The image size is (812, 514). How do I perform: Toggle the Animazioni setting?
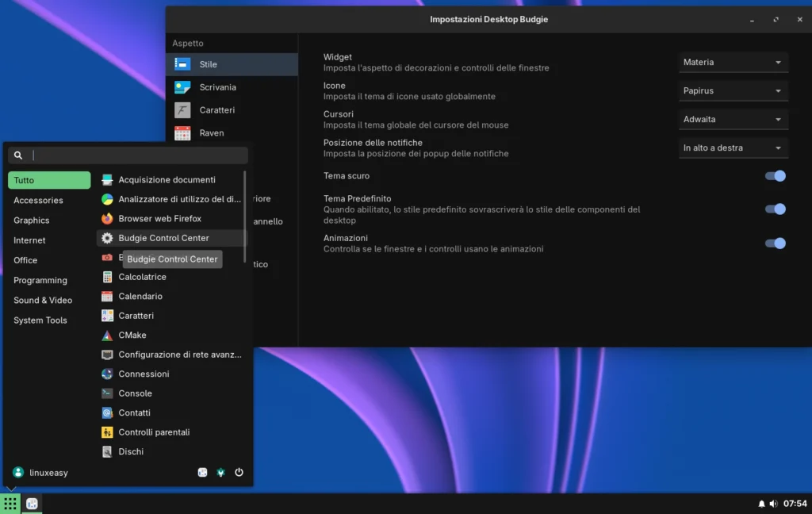point(774,243)
